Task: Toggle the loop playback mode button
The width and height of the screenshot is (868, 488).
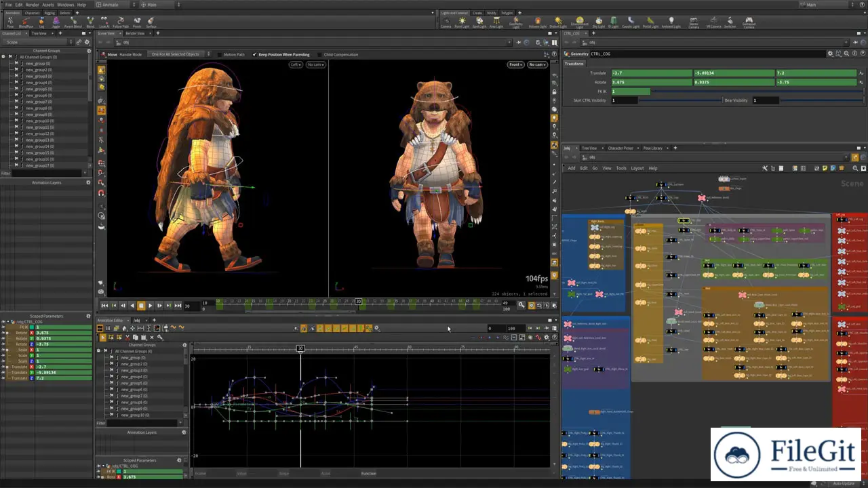Action: (539, 306)
